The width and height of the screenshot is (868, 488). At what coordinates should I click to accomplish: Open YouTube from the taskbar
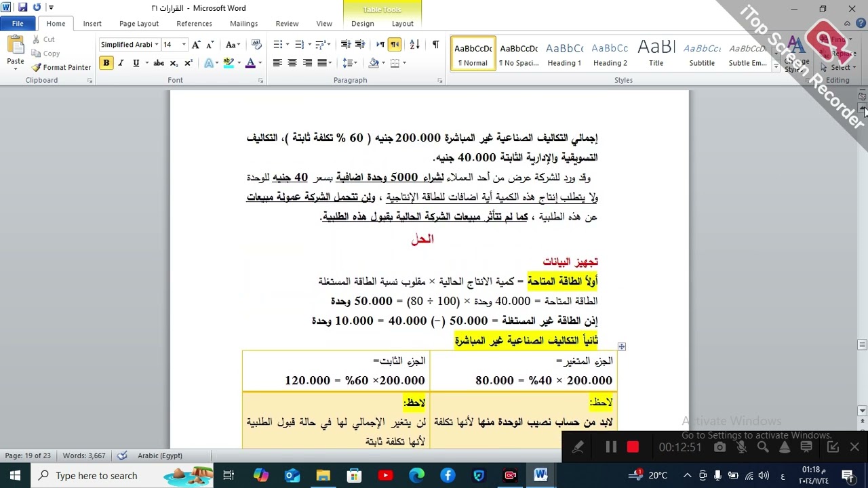[385, 476]
